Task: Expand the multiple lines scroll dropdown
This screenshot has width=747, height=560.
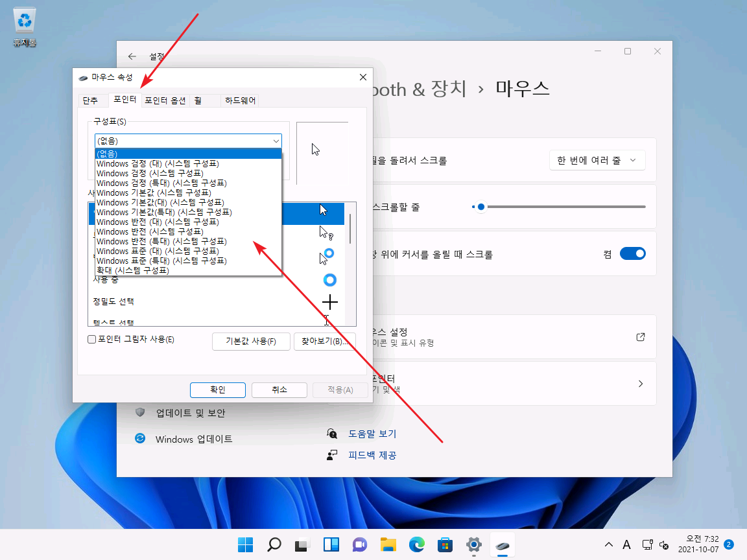Action: 597,161
